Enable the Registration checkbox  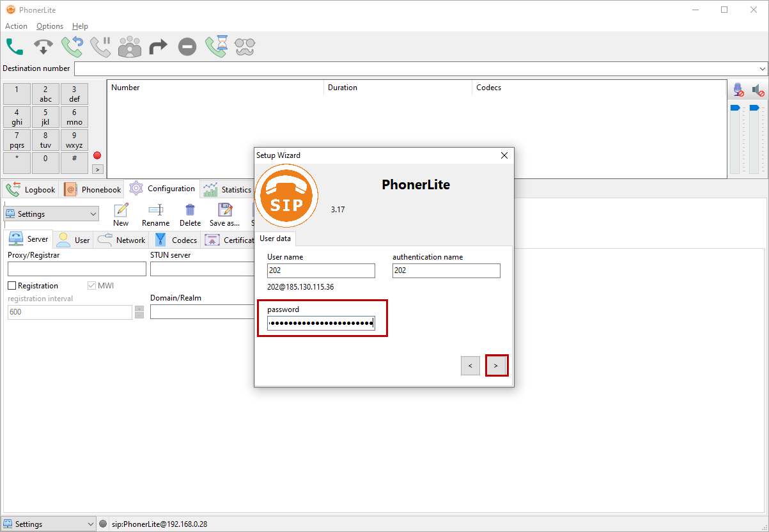12,286
